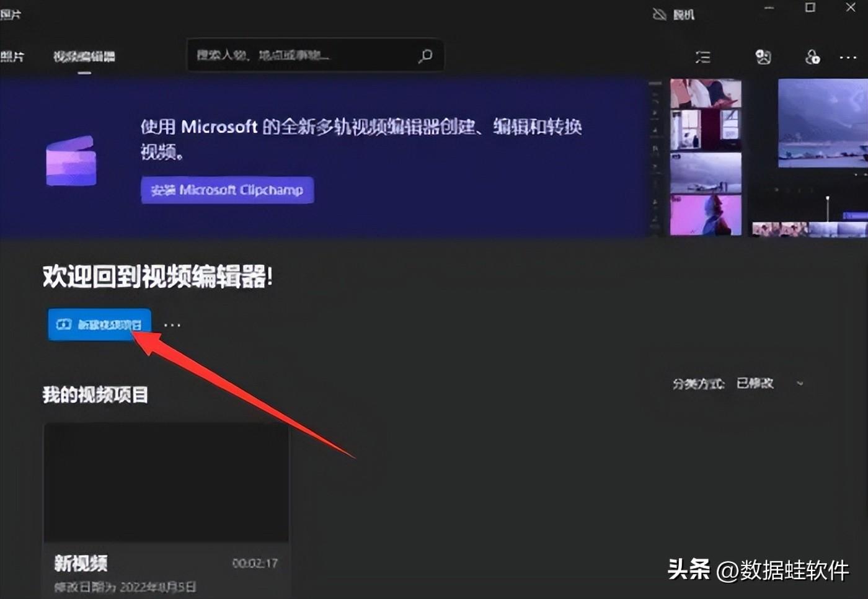Click the 欢迎回到视频编辑器 heading
This screenshot has width=868, height=599.
(x=157, y=277)
